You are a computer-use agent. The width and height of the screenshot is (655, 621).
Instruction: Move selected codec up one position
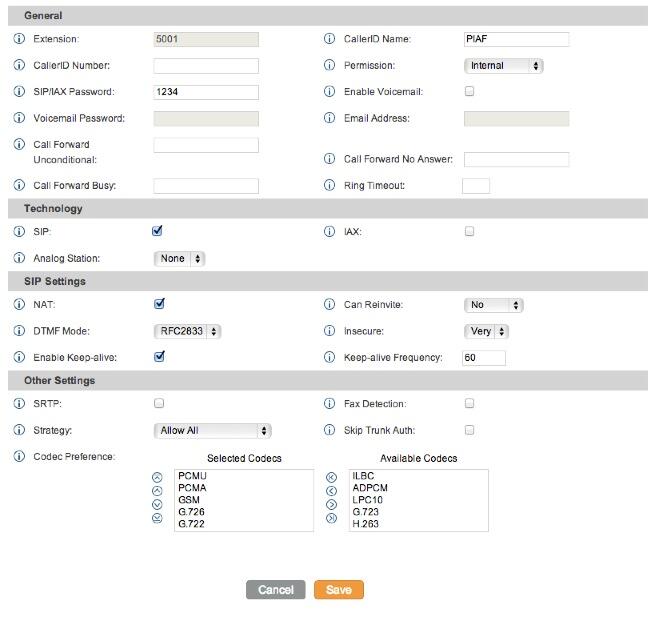tap(157, 491)
